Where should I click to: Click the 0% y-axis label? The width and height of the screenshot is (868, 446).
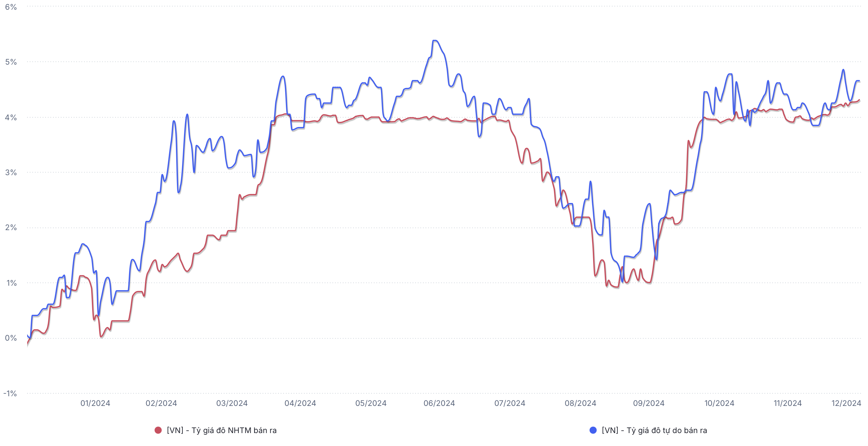pos(11,338)
